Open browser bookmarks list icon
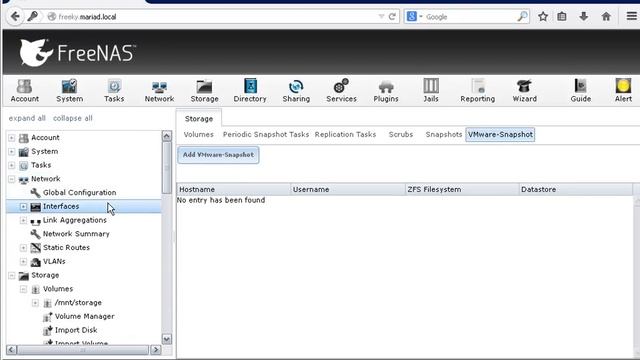The width and height of the screenshot is (640, 360). click(x=562, y=16)
